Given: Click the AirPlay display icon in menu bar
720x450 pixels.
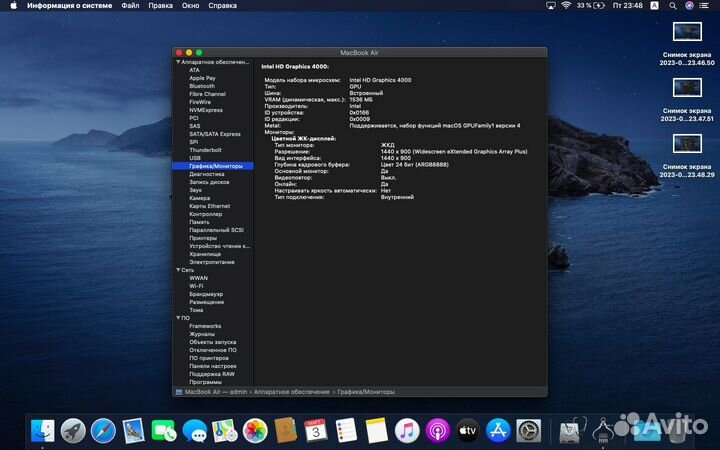Looking at the screenshot, I should tap(551, 6).
